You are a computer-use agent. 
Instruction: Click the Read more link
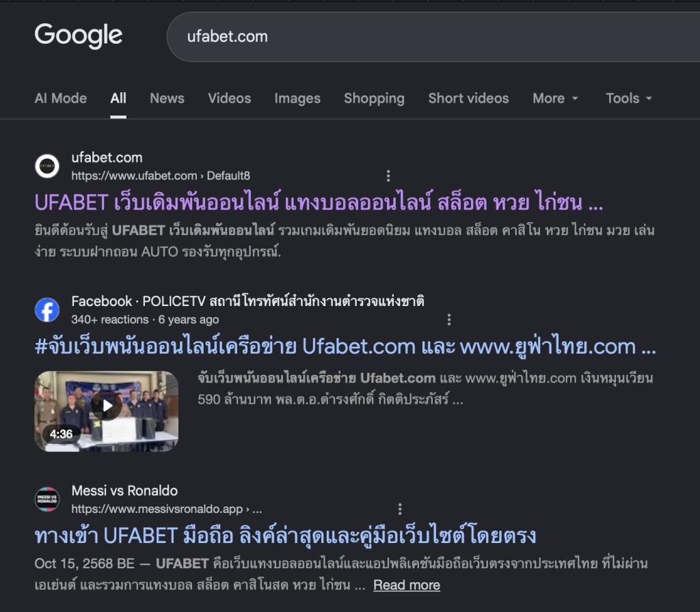pyautogui.click(x=407, y=585)
